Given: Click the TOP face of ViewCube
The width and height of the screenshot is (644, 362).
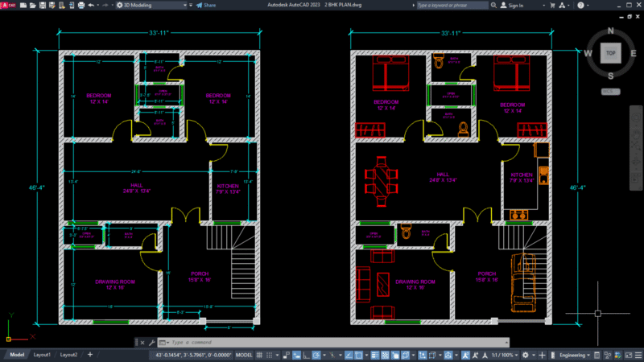Looking at the screenshot, I should click(x=611, y=53).
